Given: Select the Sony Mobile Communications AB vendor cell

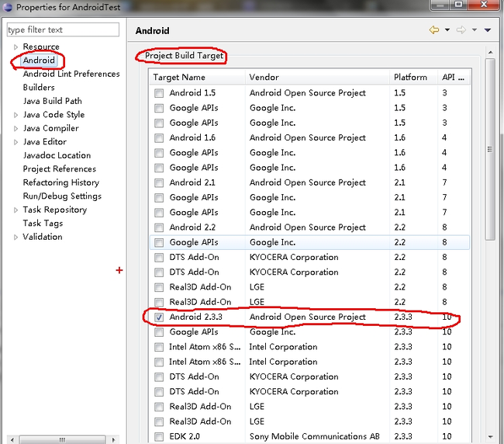Looking at the screenshot, I should click(314, 436).
